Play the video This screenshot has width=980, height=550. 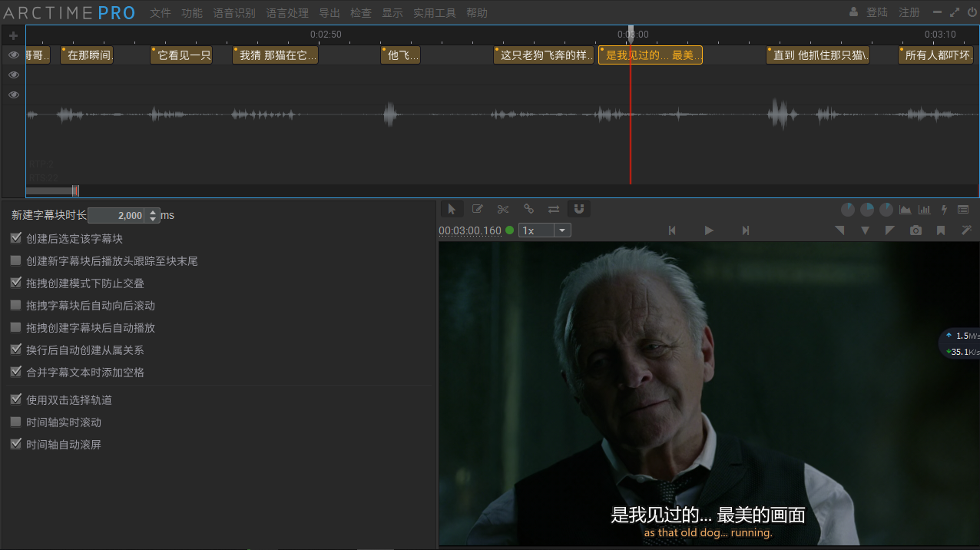(x=709, y=230)
